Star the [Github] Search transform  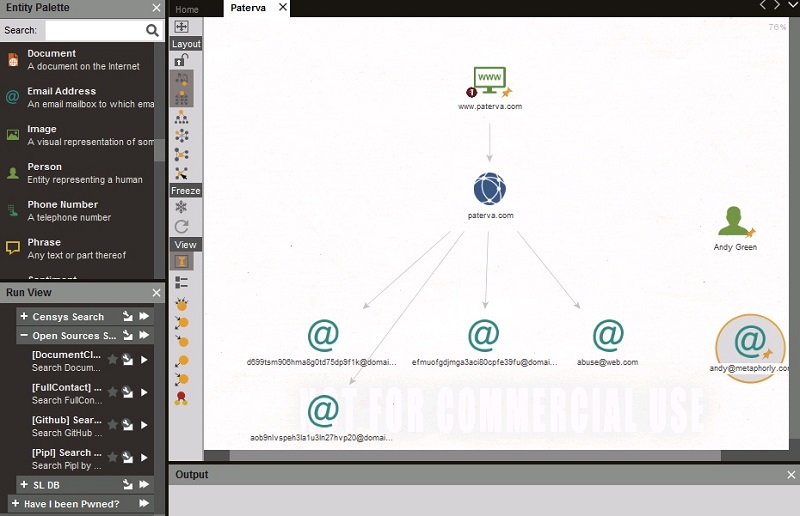(x=113, y=425)
